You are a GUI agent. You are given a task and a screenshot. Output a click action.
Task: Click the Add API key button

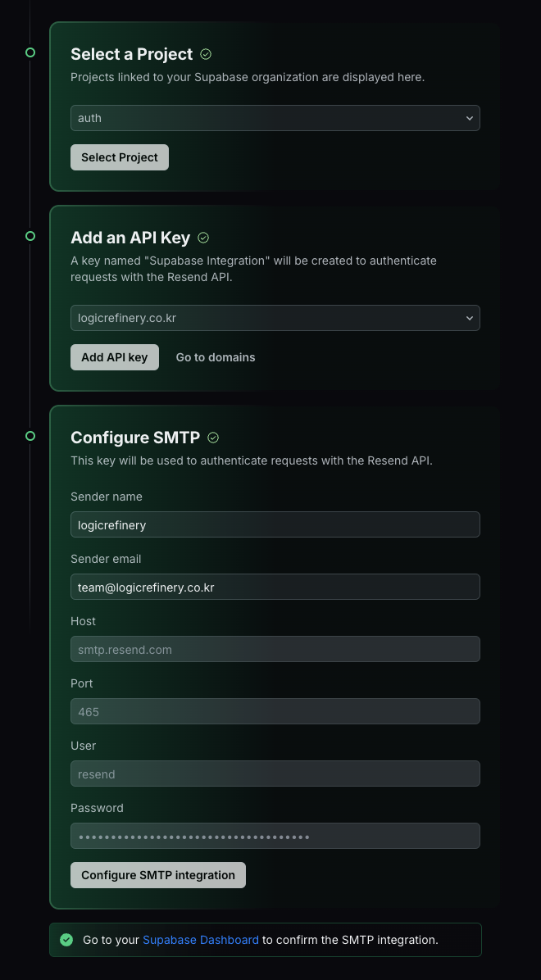[x=115, y=357]
